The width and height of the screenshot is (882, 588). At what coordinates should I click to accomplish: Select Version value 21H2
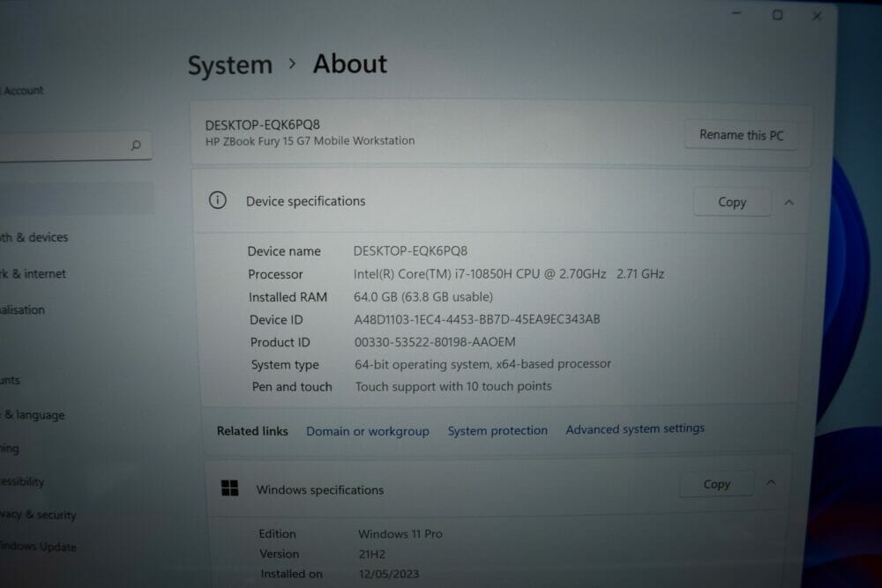click(372, 554)
